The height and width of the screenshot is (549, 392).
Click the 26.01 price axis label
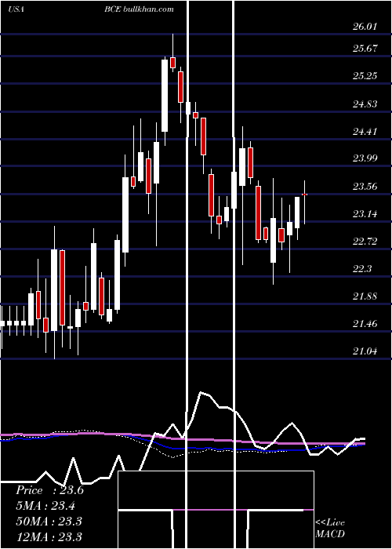[x=365, y=26]
